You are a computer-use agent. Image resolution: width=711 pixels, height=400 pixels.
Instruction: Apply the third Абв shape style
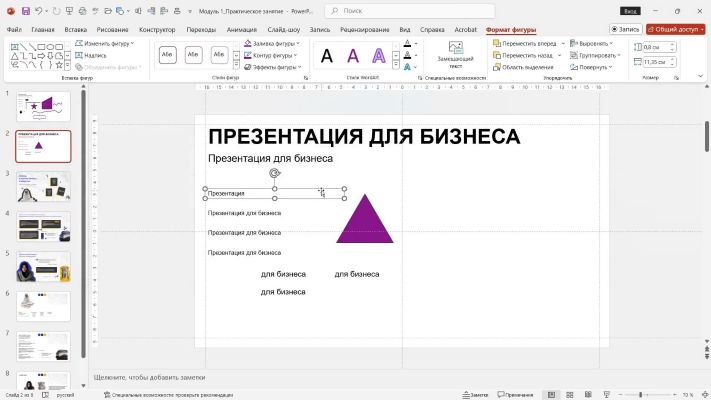pyautogui.click(x=219, y=55)
